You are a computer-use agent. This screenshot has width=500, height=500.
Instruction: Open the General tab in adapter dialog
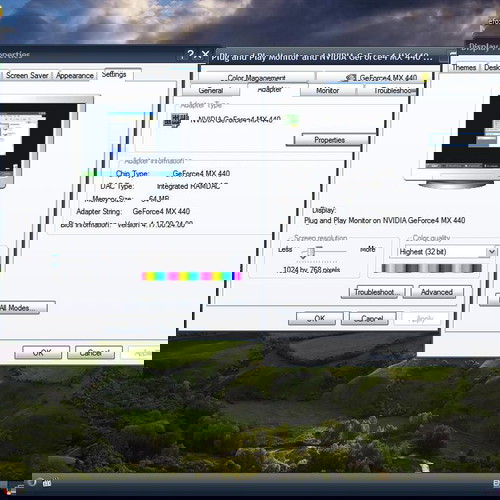click(x=211, y=91)
